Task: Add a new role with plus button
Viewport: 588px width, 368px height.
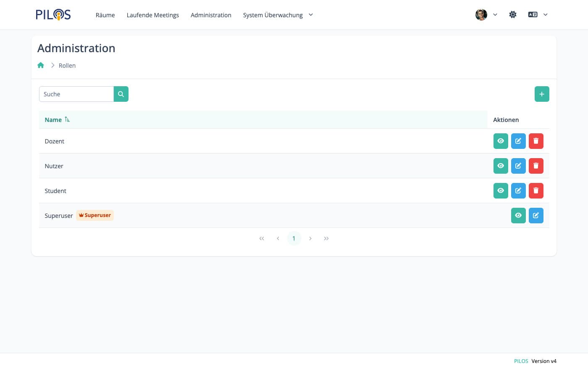Action: point(541,94)
